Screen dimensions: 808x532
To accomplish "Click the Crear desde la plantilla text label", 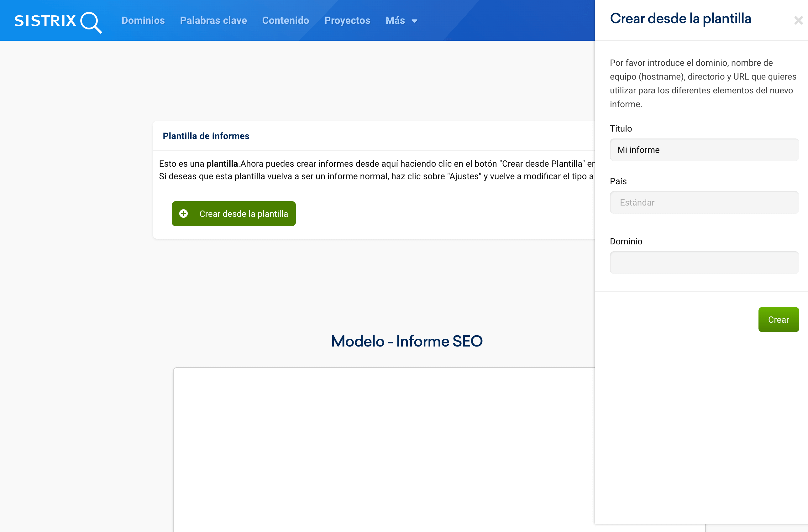I will (x=244, y=214).
